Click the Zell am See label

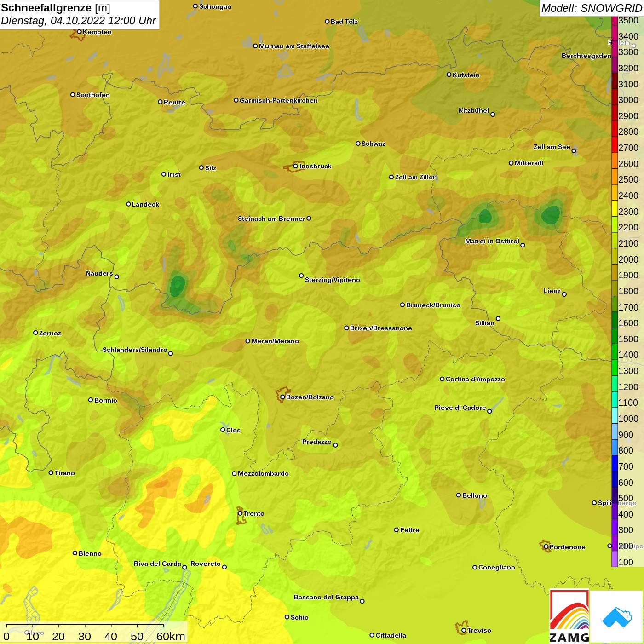(552, 147)
